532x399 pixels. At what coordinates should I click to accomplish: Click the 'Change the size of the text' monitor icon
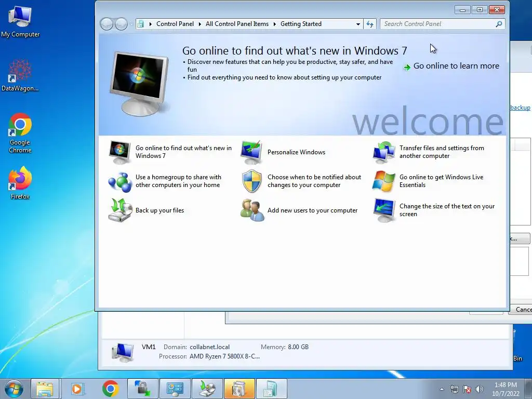[383, 210]
